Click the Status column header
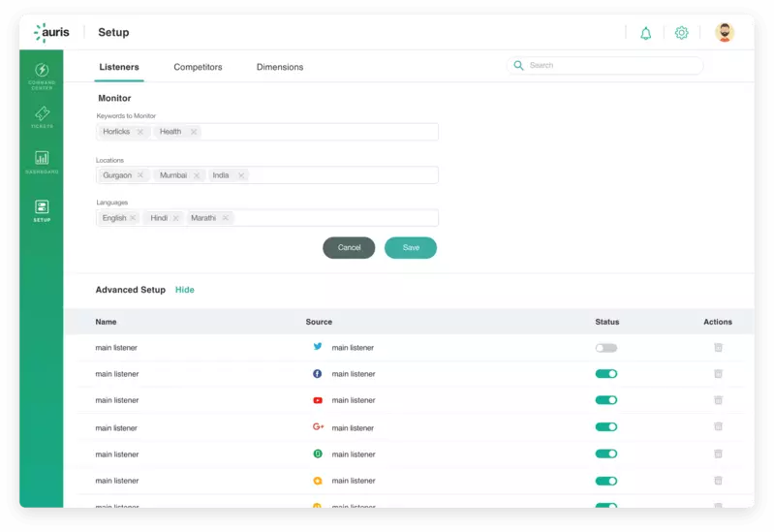The image size is (774, 532). pyautogui.click(x=607, y=322)
